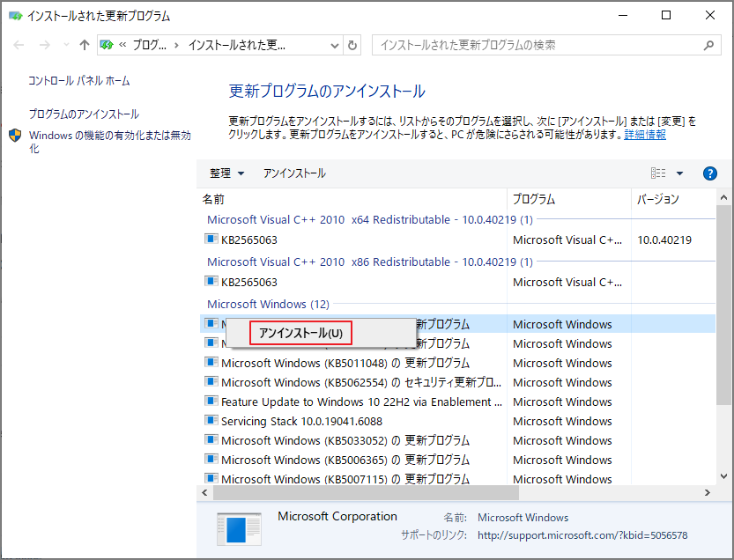Click the icon beside KB5011048 update
734x560 pixels.
click(x=211, y=362)
